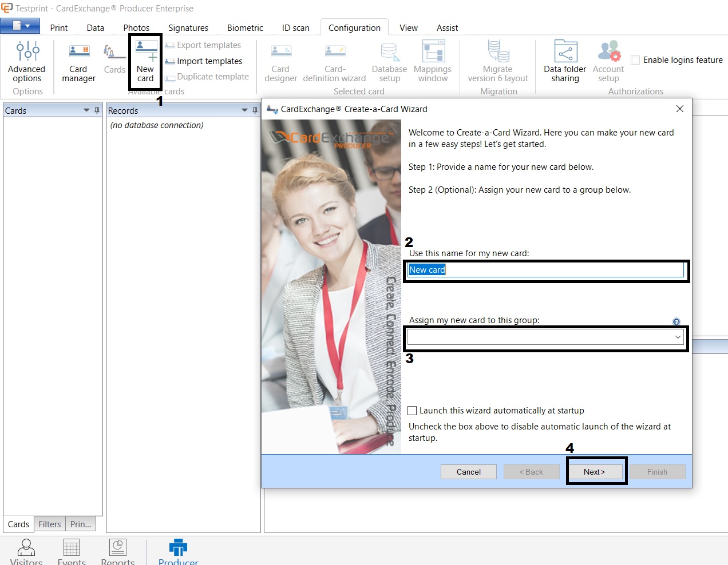
Task: Open the Biometric ribbon tab
Action: point(245,27)
